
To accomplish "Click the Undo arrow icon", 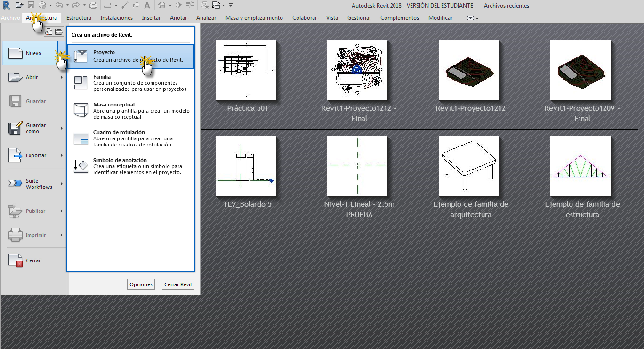I will pyautogui.click(x=59, y=5).
